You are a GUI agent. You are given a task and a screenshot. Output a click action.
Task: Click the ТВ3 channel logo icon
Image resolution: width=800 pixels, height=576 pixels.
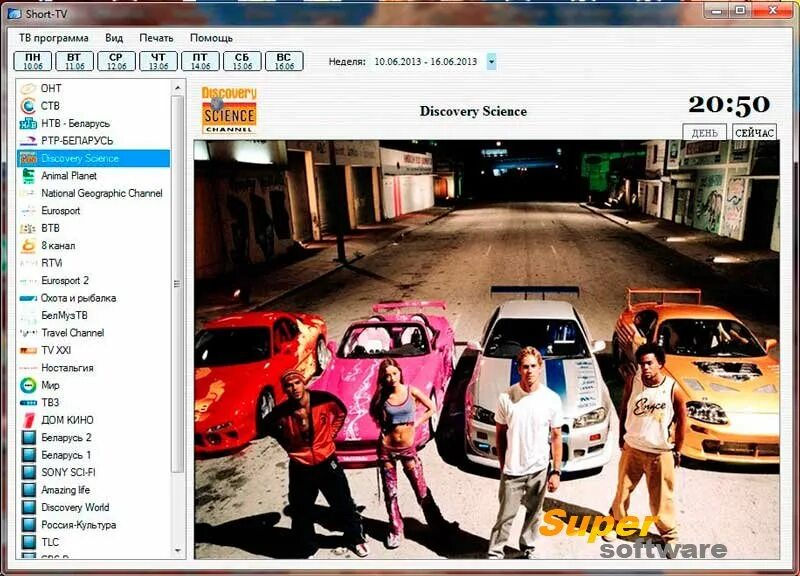point(28,403)
